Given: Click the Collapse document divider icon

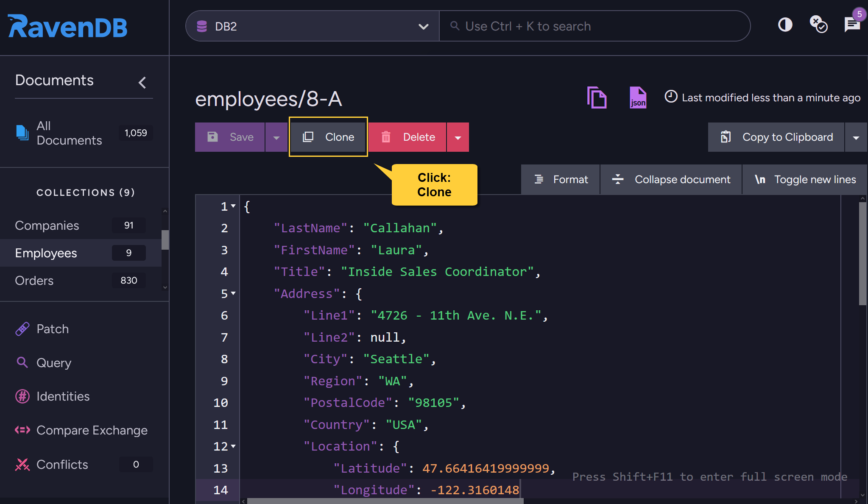Looking at the screenshot, I should point(618,179).
